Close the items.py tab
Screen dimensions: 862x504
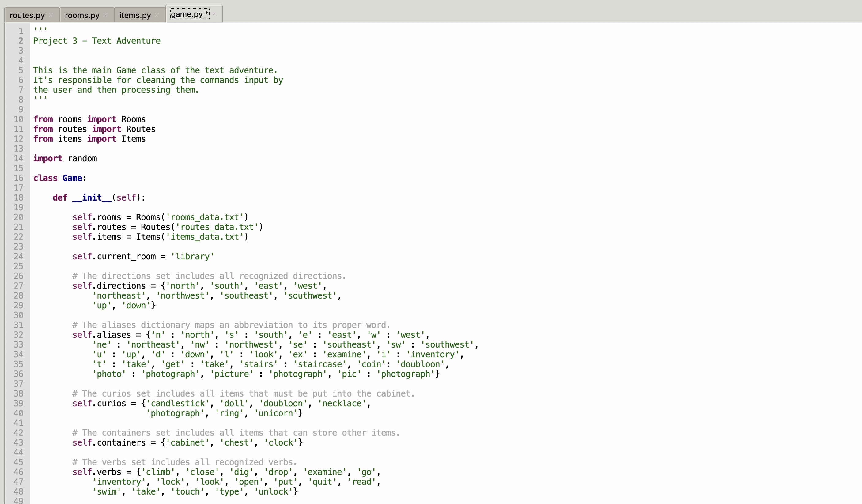157,15
